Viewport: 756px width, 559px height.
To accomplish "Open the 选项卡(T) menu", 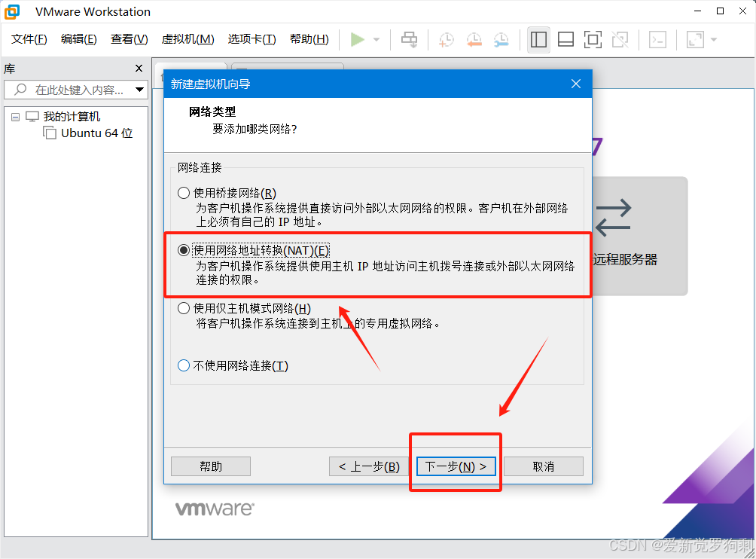I will point(251,39).
